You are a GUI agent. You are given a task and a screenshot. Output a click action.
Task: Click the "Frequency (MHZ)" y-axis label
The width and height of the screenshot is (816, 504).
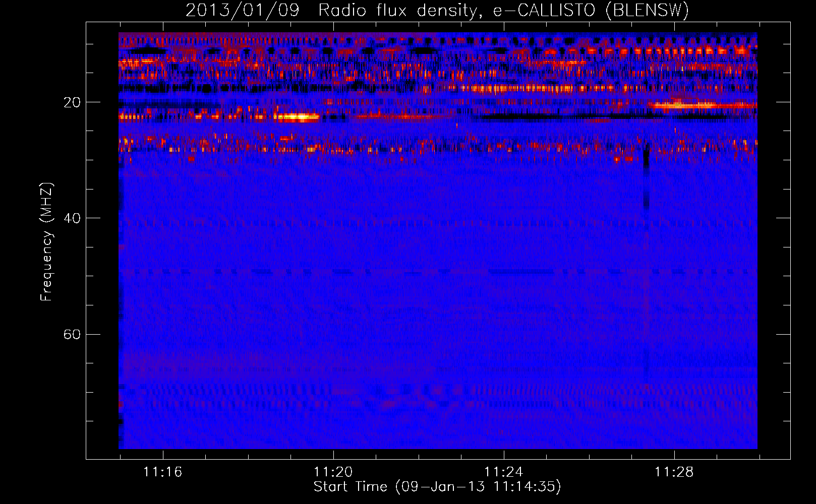click(x=46, y=242)
